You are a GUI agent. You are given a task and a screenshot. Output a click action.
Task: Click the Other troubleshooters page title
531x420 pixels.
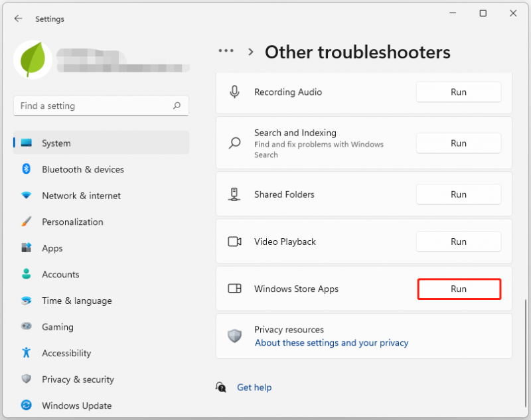(358, 52)
